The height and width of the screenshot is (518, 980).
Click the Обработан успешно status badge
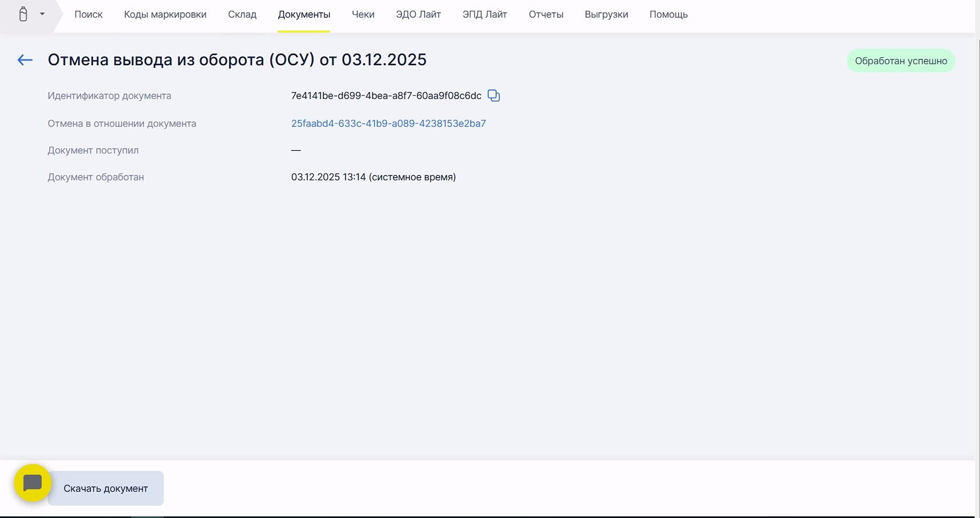pyautogui.click(x=900, y=61)
